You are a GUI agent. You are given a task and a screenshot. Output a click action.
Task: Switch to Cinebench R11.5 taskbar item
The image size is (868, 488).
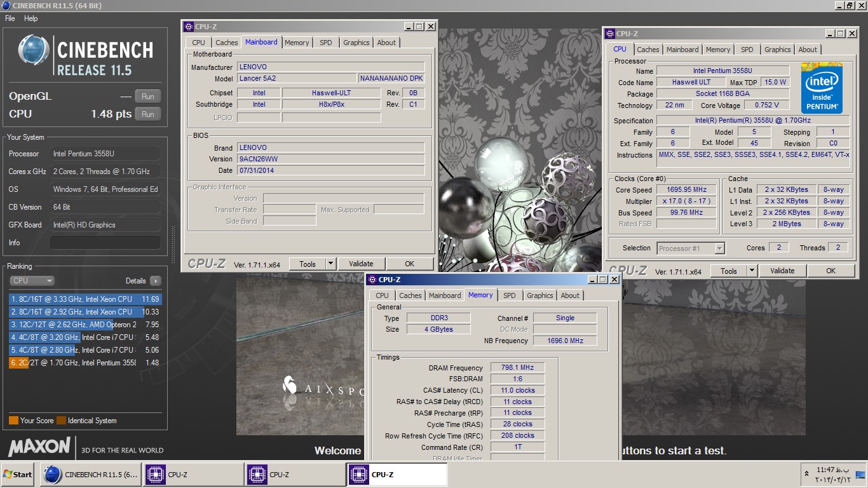coord(90,475)
